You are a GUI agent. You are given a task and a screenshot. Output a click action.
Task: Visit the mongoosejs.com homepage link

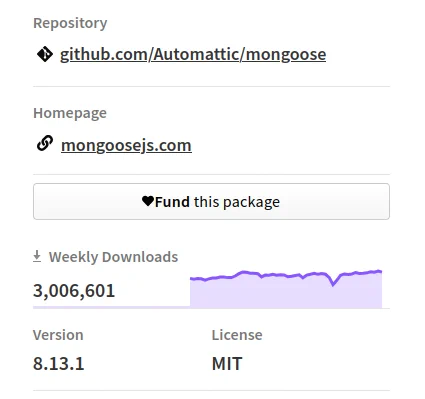point(126,145)
